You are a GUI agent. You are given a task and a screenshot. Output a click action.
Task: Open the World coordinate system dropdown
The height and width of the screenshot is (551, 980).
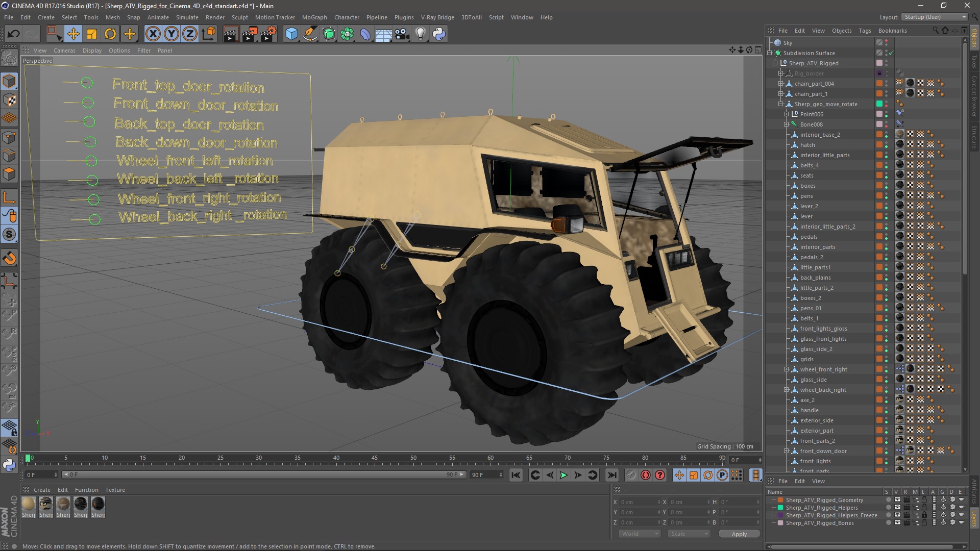640,534
